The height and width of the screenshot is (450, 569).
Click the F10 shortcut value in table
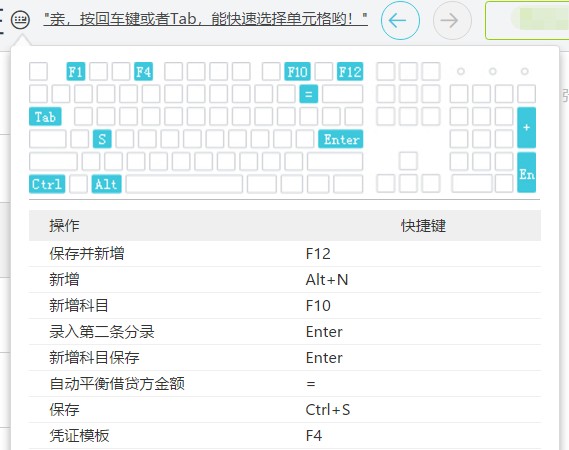click(x=318, y=306)
